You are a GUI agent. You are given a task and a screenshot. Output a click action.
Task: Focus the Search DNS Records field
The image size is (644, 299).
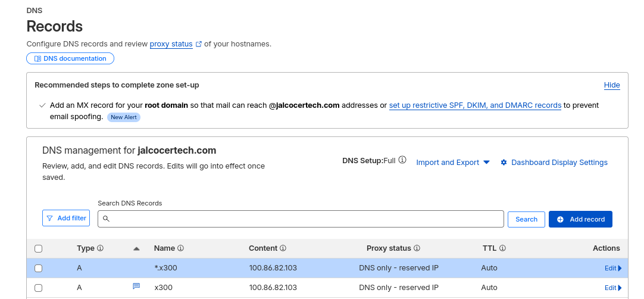tap(301, 219)
